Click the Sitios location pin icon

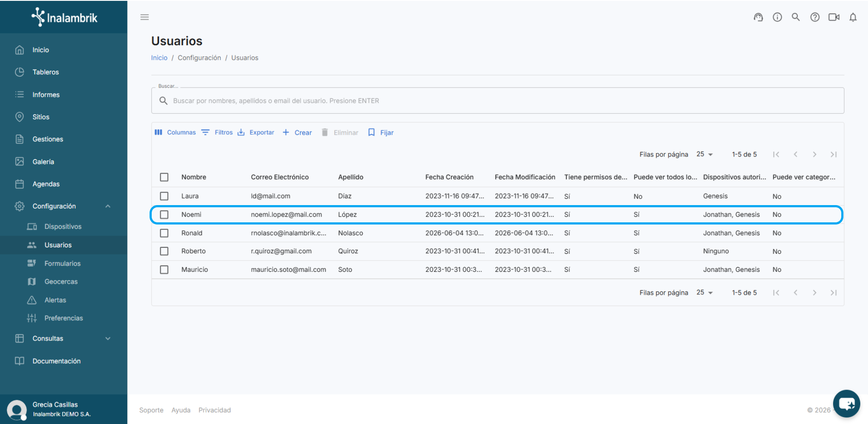tap(19, 117)
